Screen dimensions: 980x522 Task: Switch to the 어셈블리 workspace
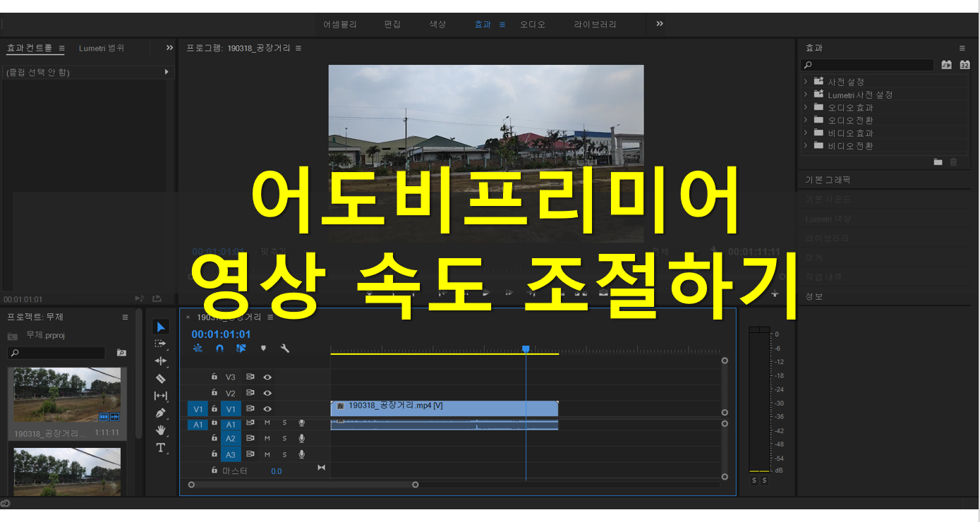click(340, 24)
